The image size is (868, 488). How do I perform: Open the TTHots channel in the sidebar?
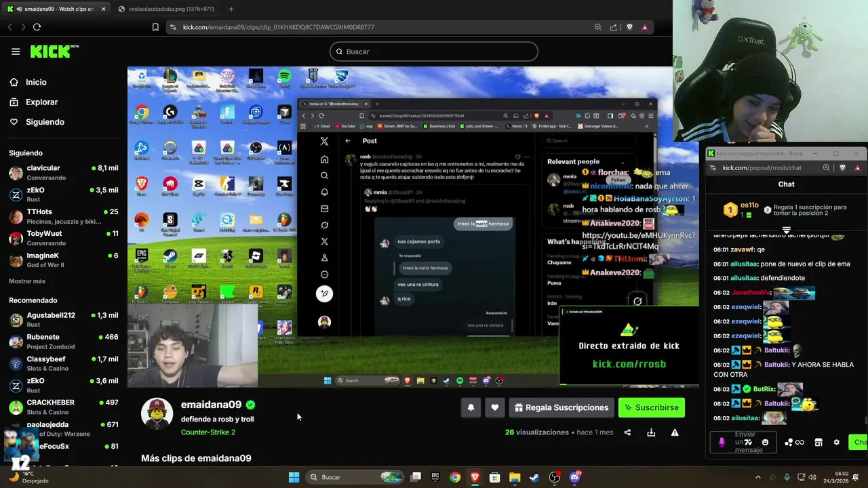64,216
